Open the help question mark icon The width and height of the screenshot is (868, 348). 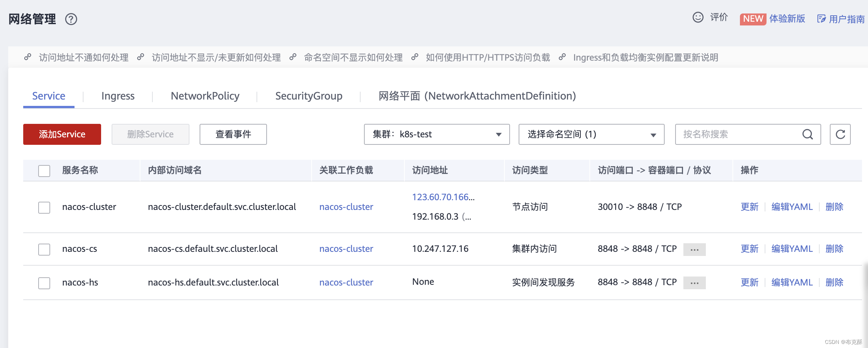click(x=71, y=19)
